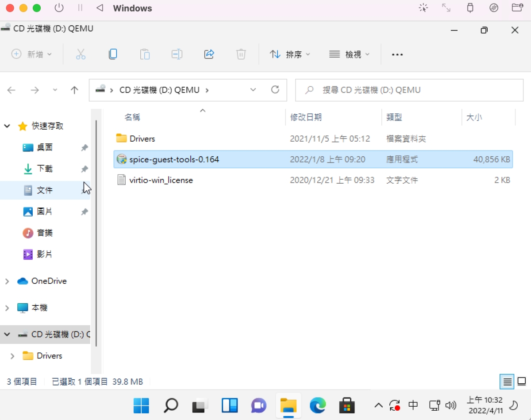Click the VM restart triangle icon
Screen dimensions: 531x420
coord(100,8)
